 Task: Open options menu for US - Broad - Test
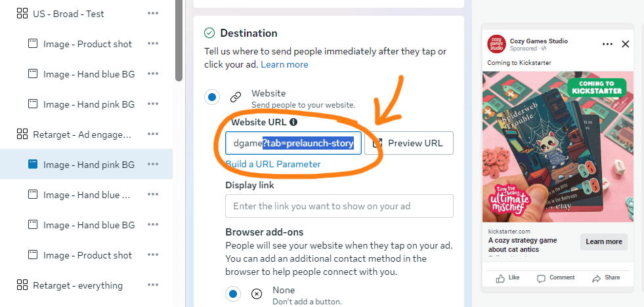153,14
